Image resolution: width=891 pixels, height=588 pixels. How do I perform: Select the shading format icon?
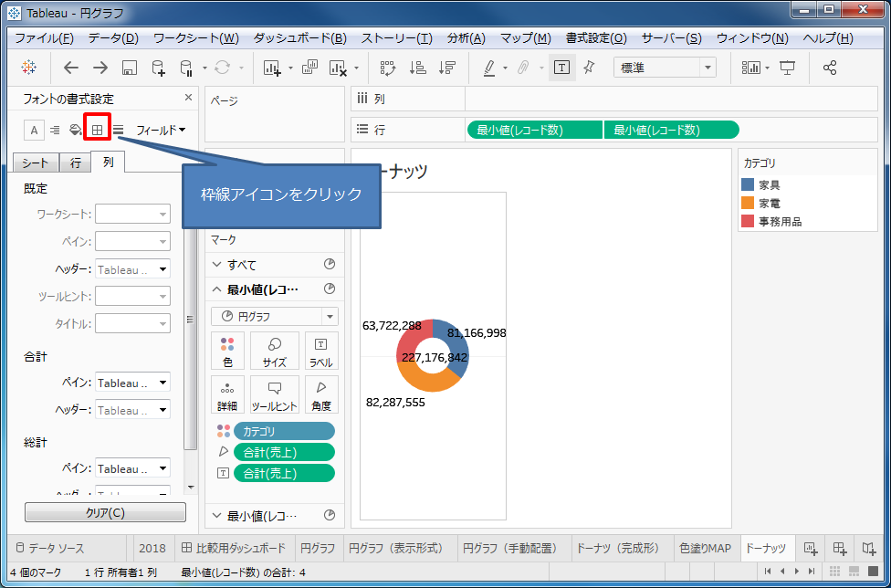pyautogui.click(x=75, y=130)
